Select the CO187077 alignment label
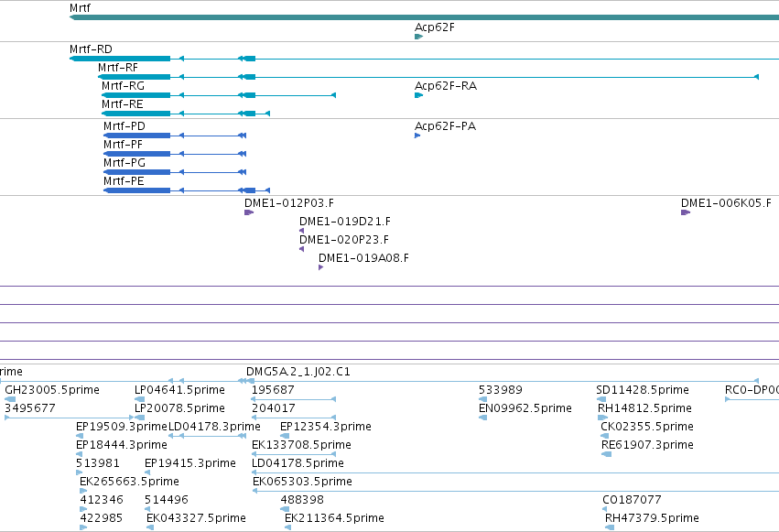 tap(632, 500)
